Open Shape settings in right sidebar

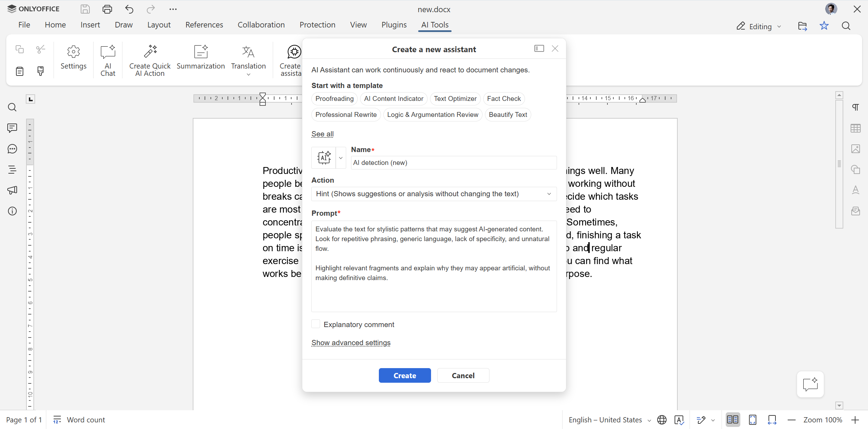(x=855, y=170)
